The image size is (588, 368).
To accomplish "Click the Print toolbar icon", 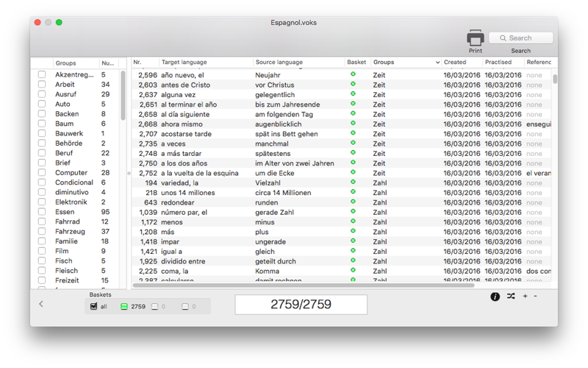I will (x=475, y=38).
